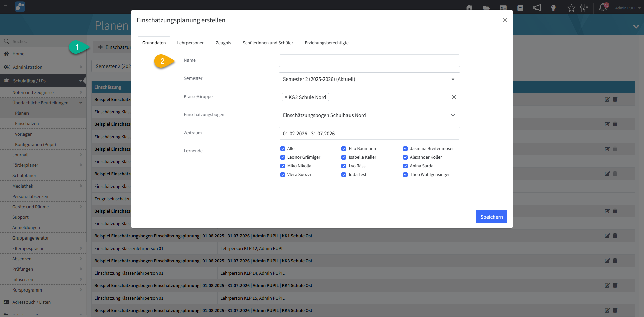
Task: Switch to the Erziehungsberechtigte tab
Action: pos(327,43)
